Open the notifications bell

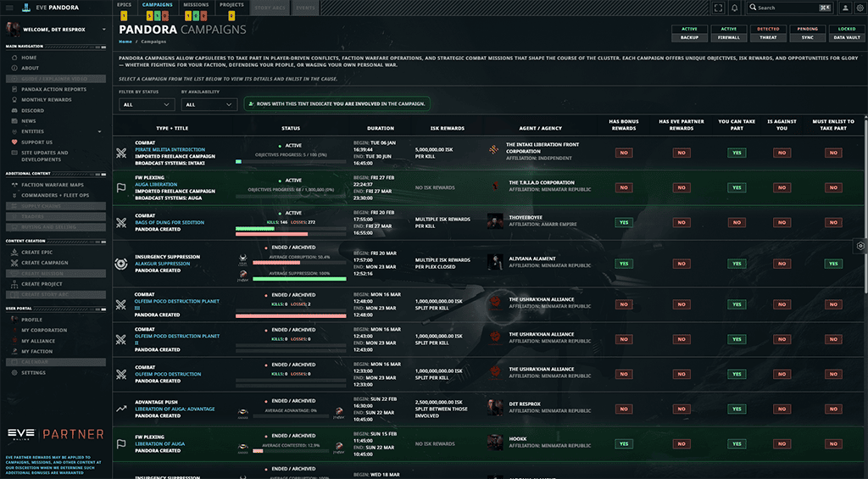coord(735,8)
